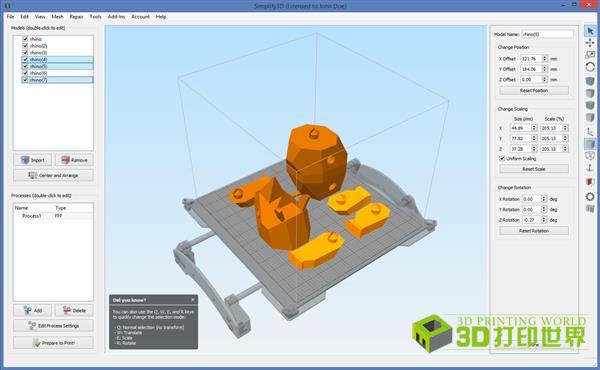Click the axes display icon
This screenshot has height=370, width=600.
click(x=590, y=132)
